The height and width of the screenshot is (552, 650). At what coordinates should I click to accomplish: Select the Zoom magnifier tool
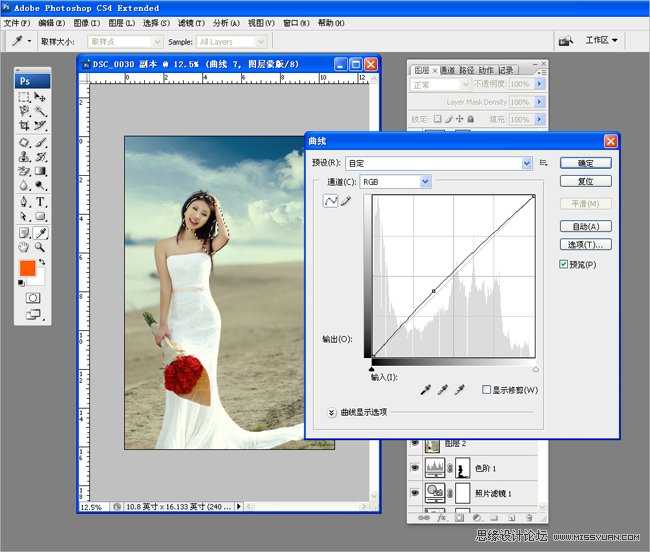click(x=40, y=246)
